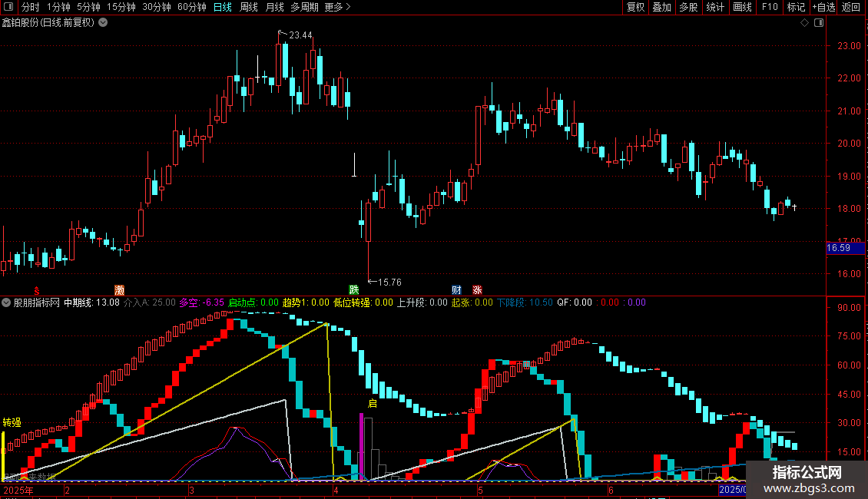Image resolution: width=868 pixels, height=499 pixels.
Task: Click the diamond icon above the price chart
Action: (804, 23)
